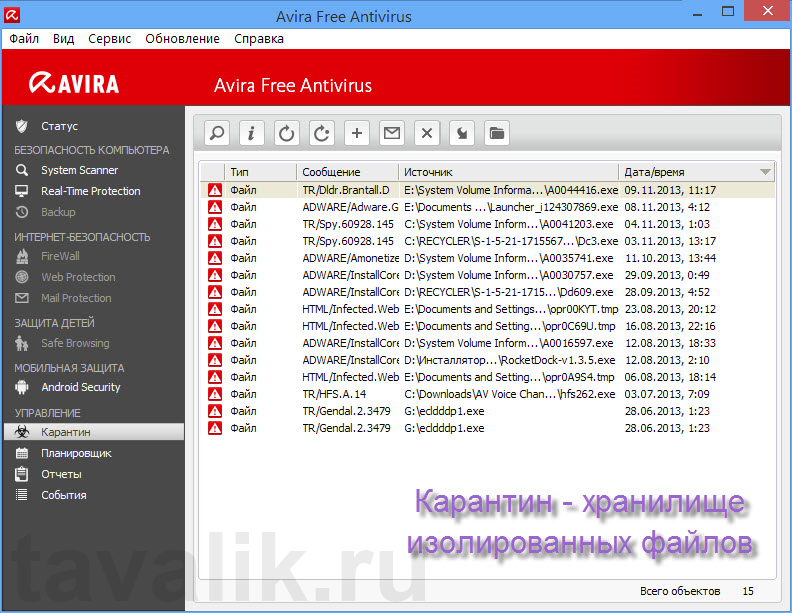Click the copy object to toolbar icon
The height and width of the screenshot is (613, 792).
462,133
